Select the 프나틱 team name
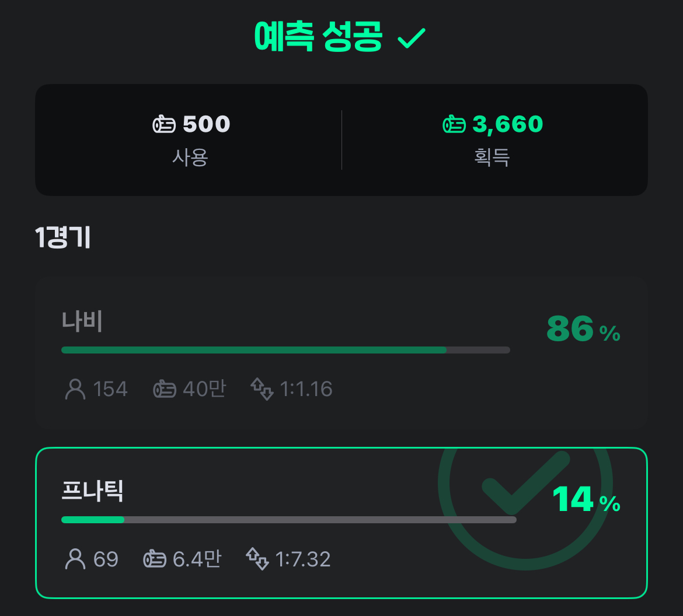Screen dimensions: 683x616 point(92,491)
